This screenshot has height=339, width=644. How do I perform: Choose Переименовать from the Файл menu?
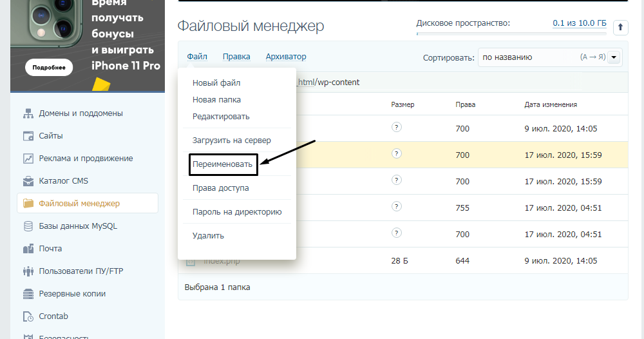click(x=223, y=164)
